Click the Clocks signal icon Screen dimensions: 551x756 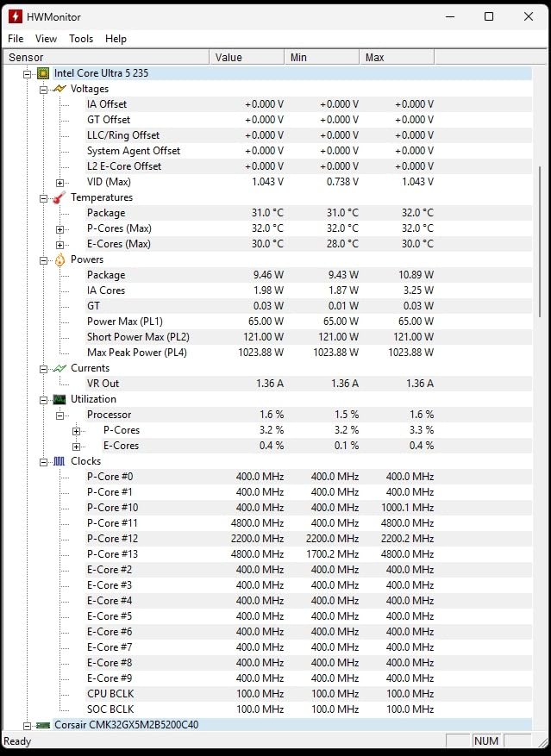click(x=59, y=461)
